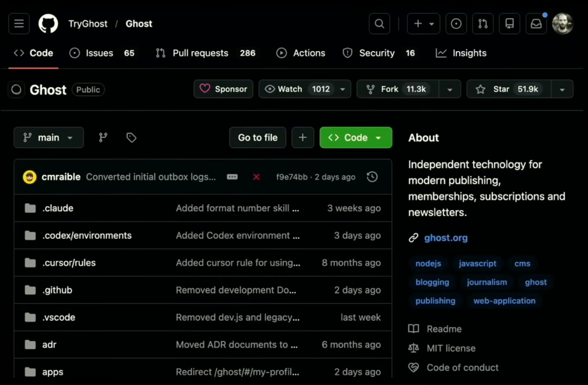Image resolution: width=588 pixels, height=385 pixels.
Task: Open the main branch dropdown
Action: coord(48,138)
